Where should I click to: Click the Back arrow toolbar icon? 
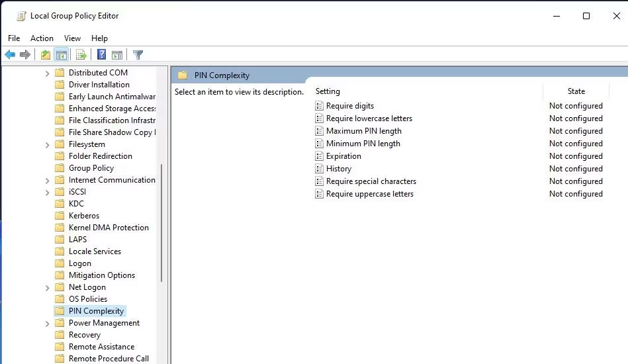tap(10, 55)
